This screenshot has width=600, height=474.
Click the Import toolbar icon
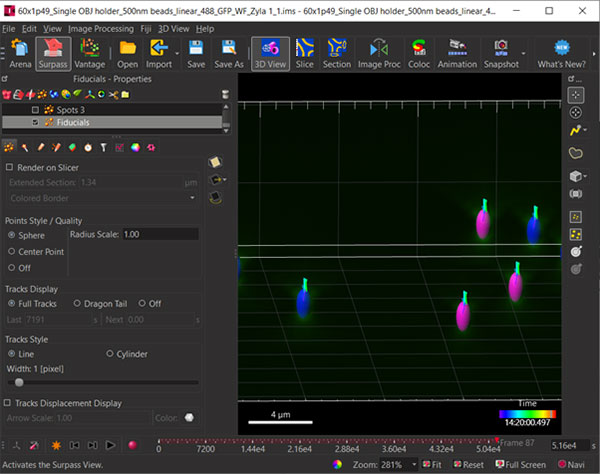(158, 54)
